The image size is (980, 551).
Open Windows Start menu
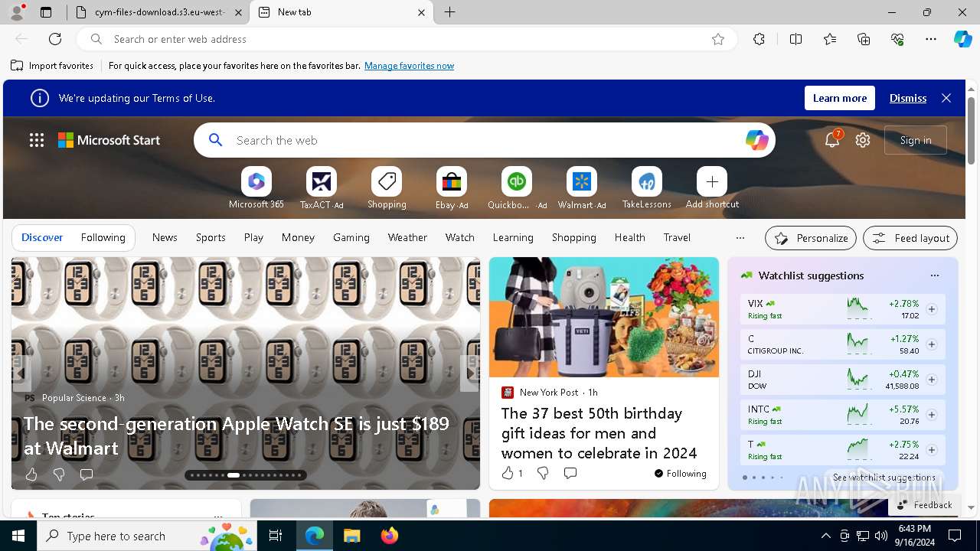click(18, 536)
